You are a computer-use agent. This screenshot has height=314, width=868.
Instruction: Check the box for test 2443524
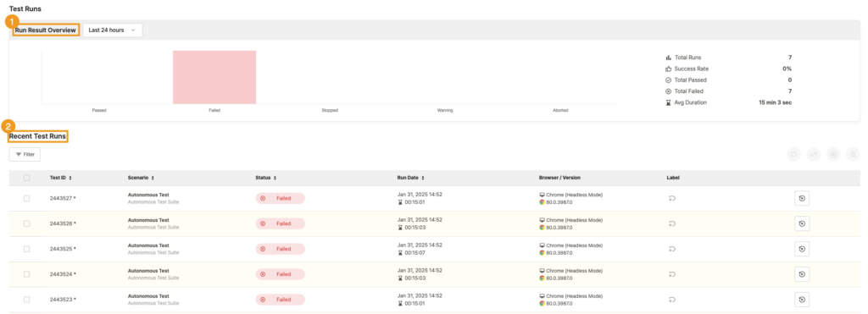[x=26, y=273]
